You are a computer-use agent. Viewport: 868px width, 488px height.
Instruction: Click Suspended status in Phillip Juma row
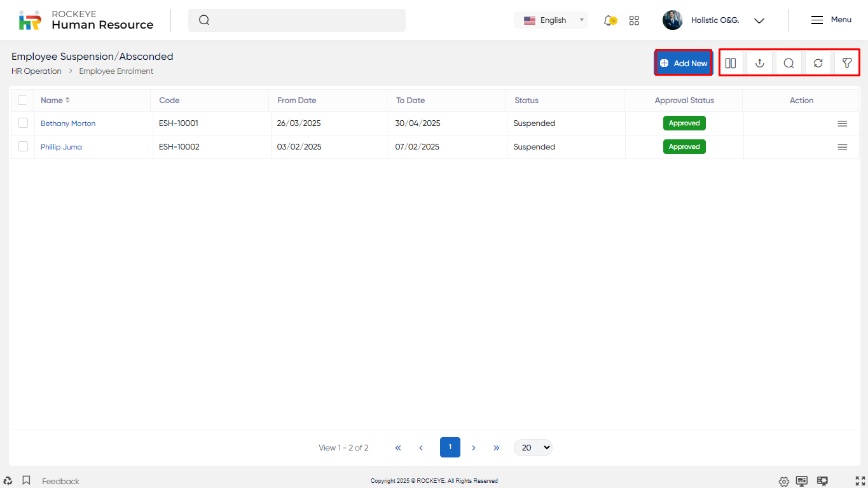point(534,147)
